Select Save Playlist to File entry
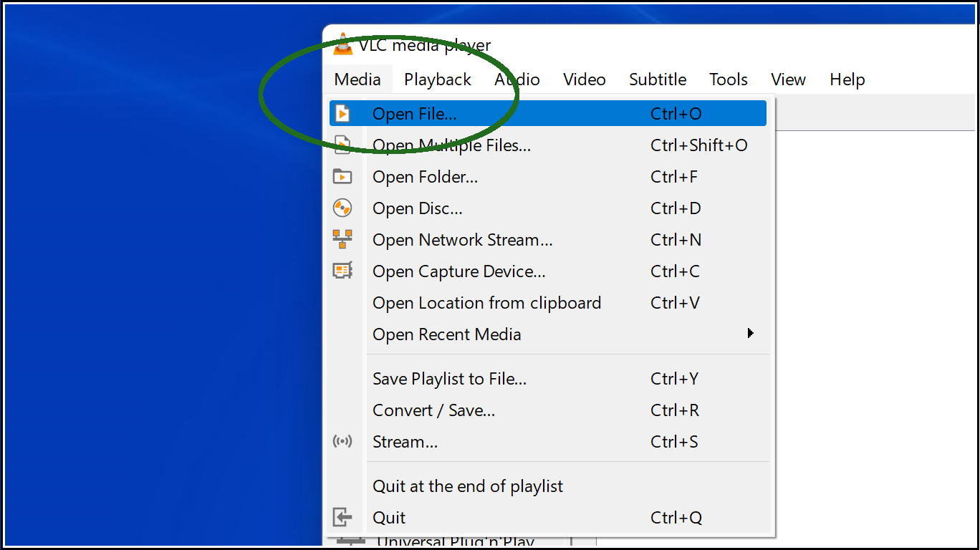 (x=548, y=379)
